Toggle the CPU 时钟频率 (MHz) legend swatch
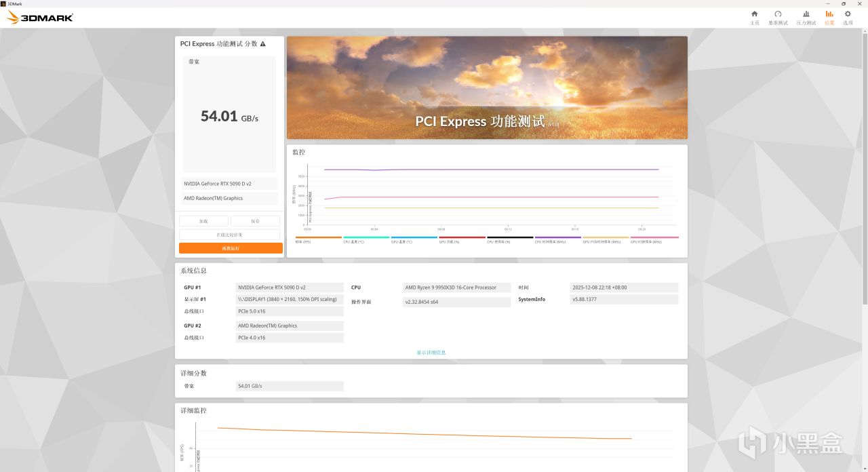The image size is (868, 472). [558, 237]
